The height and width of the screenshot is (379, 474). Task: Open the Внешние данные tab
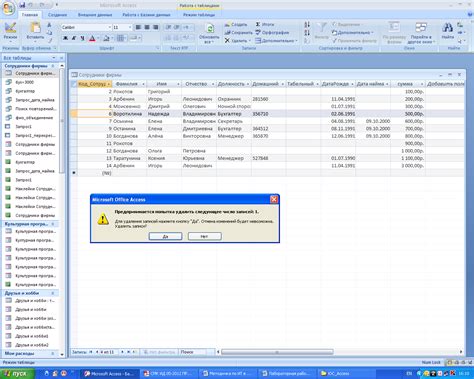95,15
